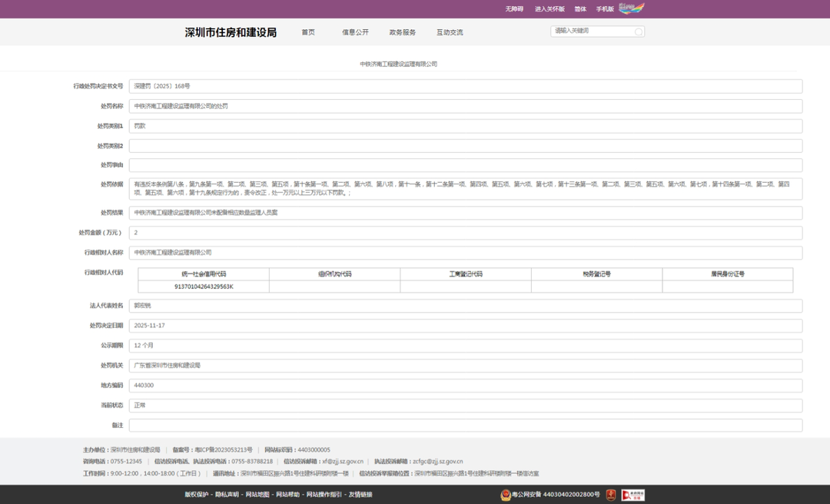
Task: Click the government site error-report icon in footer
Action: [632, 495]
